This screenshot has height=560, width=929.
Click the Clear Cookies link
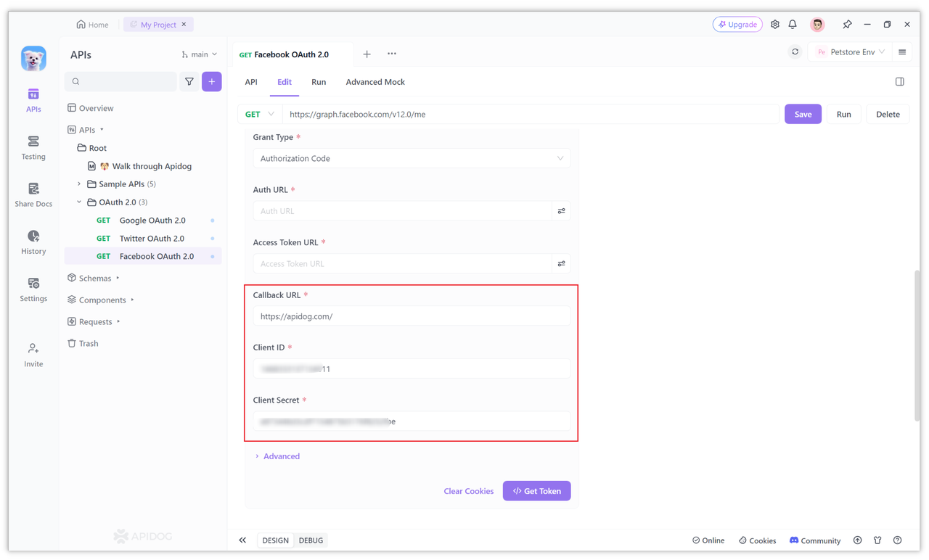pos(469,492)
